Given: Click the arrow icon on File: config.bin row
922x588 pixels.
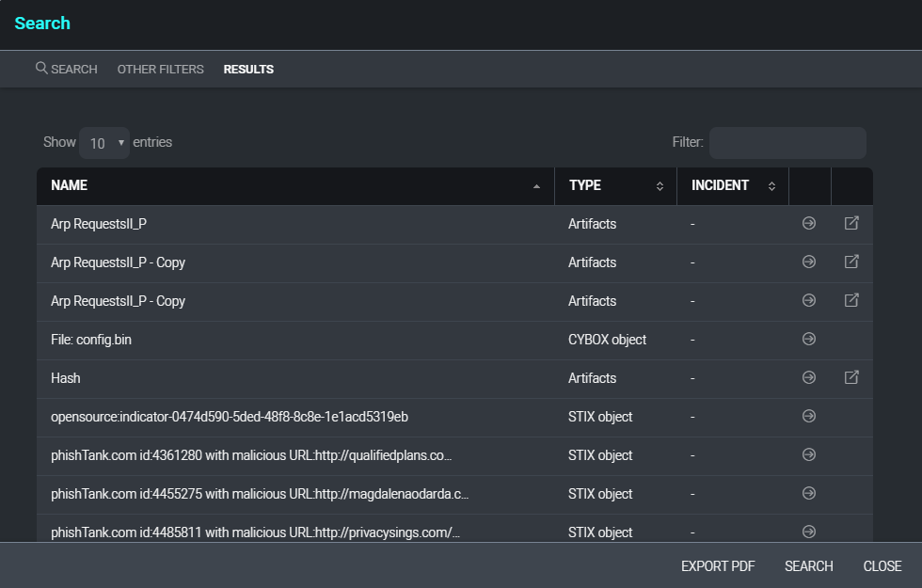Looking at the screenshot, I should pos(808,339).
